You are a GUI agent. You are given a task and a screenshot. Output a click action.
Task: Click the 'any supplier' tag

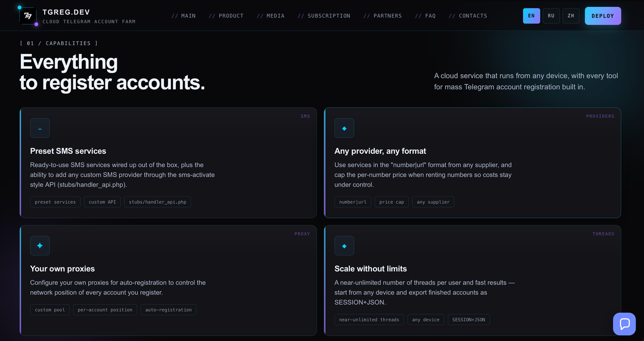[433, 202]
